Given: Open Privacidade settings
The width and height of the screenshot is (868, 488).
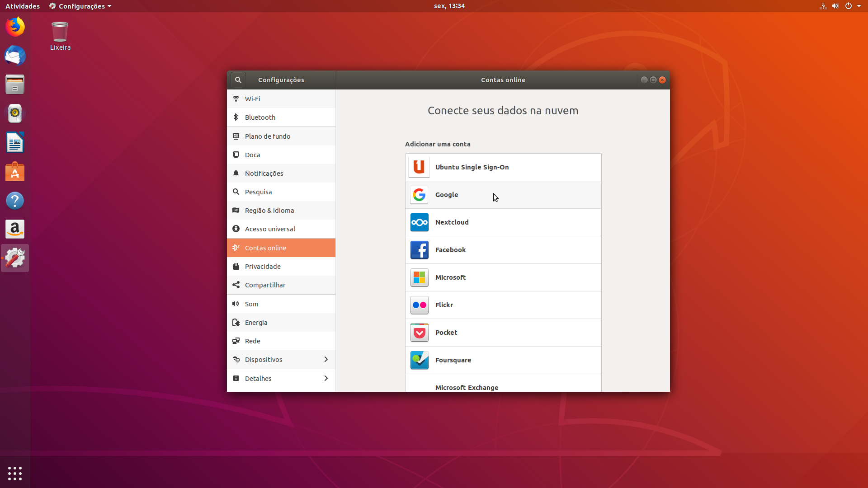Looking at the screenshot, I should [281, 267].
